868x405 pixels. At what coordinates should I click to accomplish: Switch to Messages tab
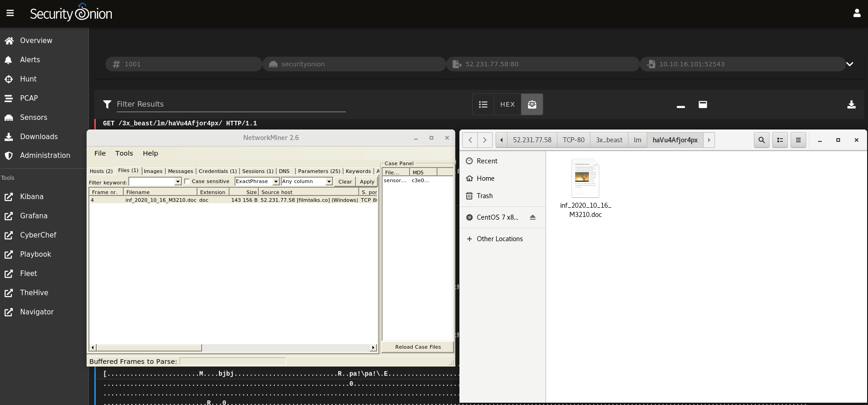coord(180,171)
